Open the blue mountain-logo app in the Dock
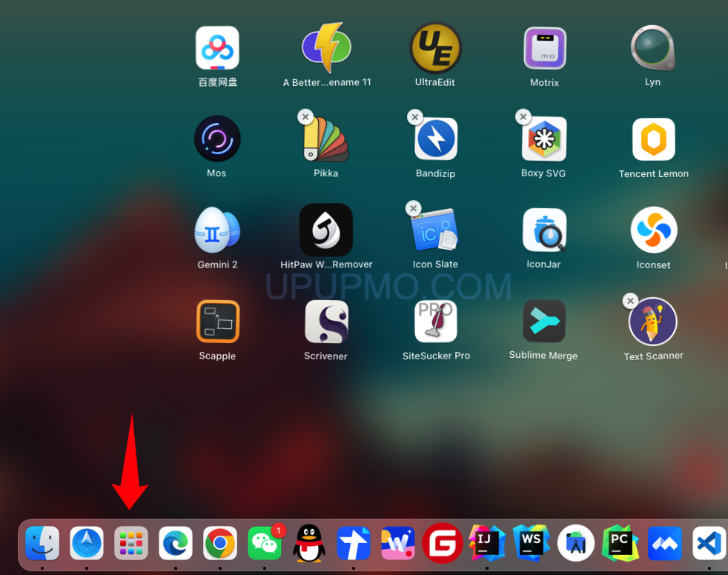This screenshot has width=728, height=575. pyautogui.click(x=665, y=543)
